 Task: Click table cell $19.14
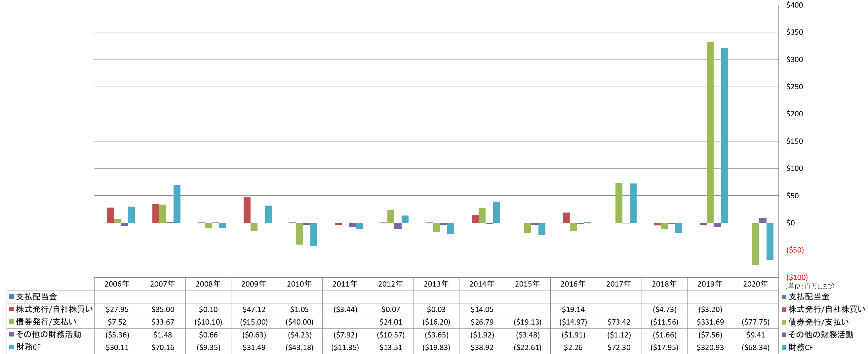[573, 309]
